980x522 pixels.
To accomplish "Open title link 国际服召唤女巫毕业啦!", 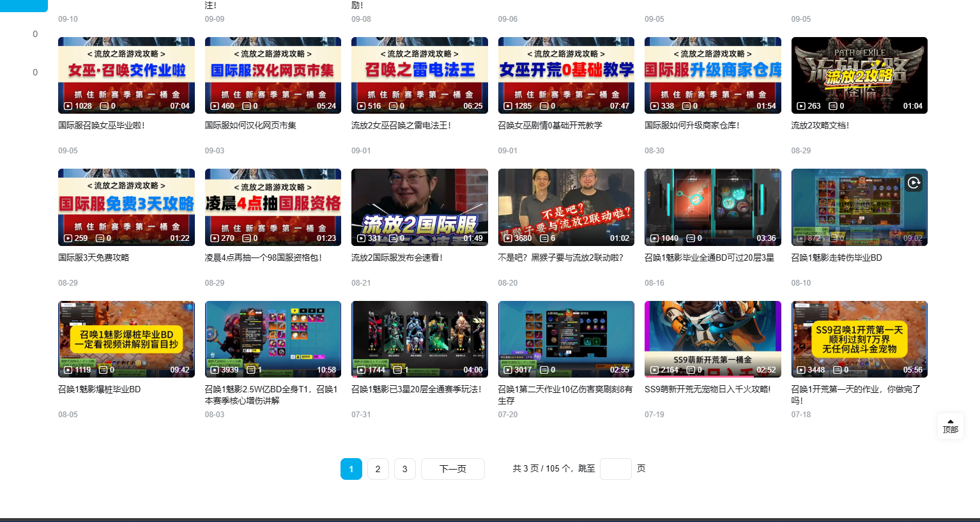I will 102,125.
